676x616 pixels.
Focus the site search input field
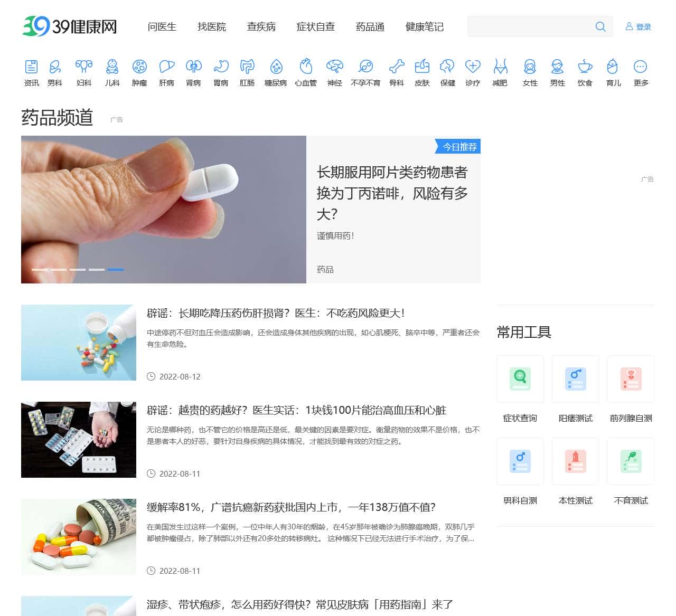531,26
